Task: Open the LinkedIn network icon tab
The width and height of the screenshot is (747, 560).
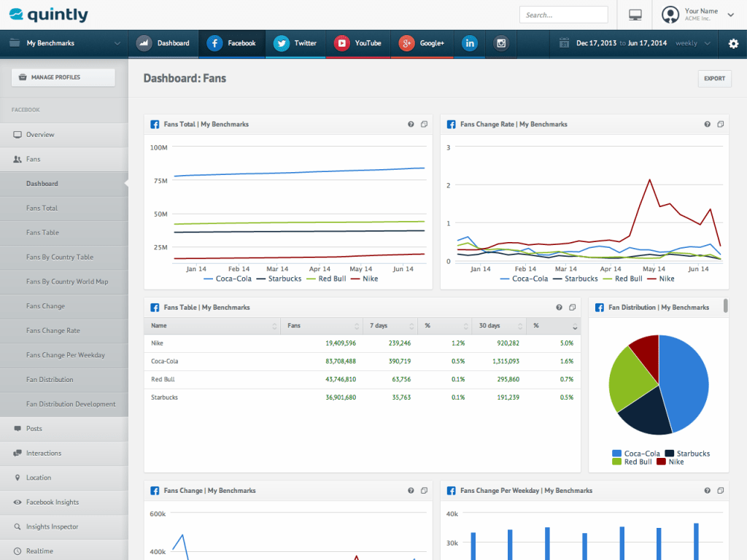Action: (469, 44)
